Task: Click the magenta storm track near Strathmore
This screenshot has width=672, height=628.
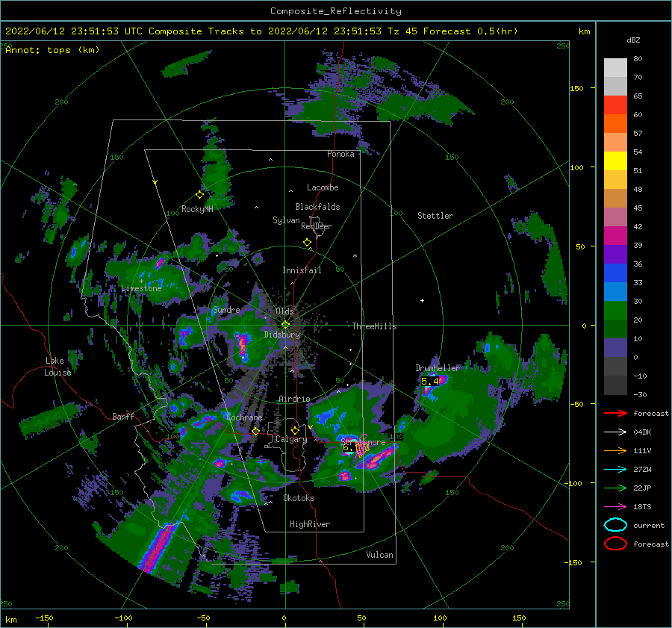Action: 362,447
